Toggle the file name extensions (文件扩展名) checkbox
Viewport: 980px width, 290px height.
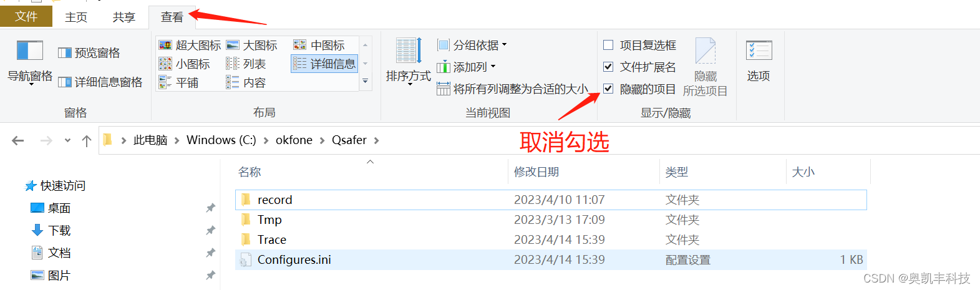click(x=608, y=67)
